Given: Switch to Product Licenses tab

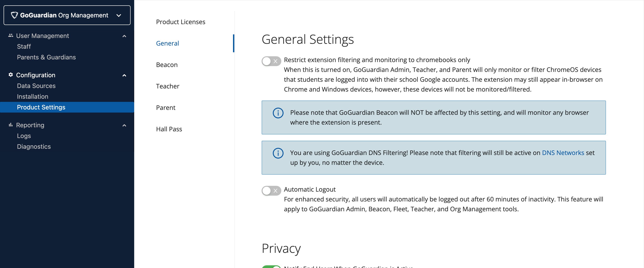Looking at the screenshot, I should (180, 22).
